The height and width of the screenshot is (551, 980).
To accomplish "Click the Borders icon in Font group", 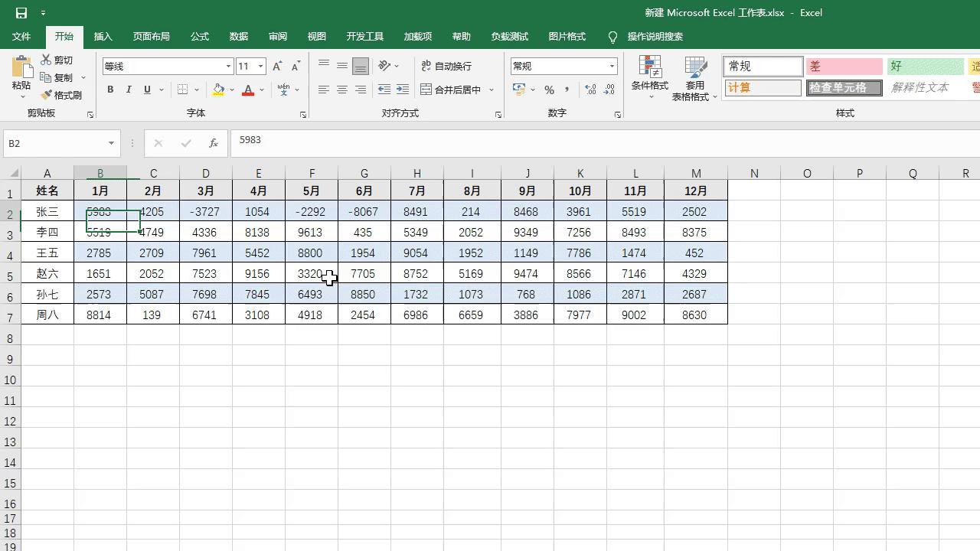I will [x=181, y=90].
